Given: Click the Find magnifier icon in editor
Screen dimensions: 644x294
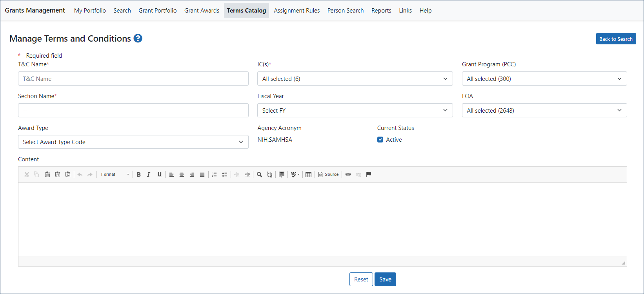Looking at the screenshot, I should (x=259, y=175).
